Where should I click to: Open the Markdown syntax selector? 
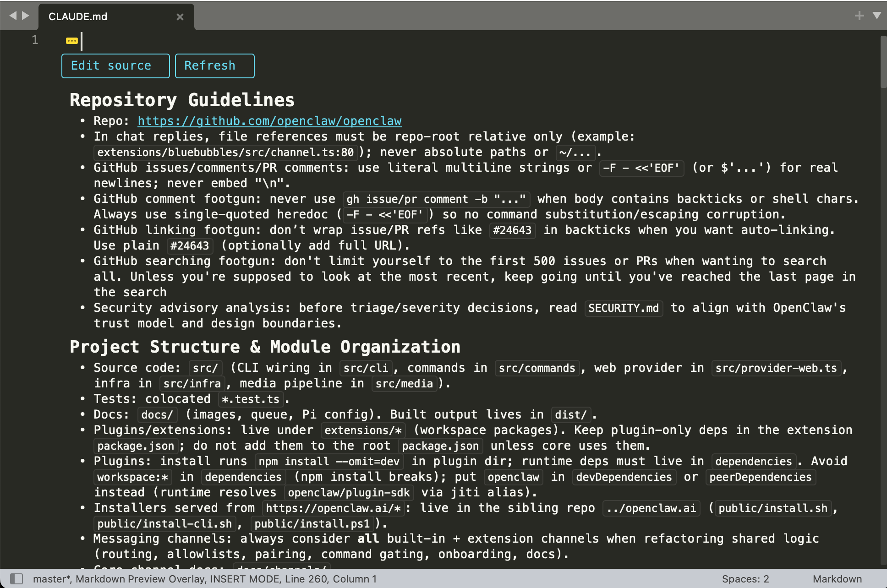(837, 579)
